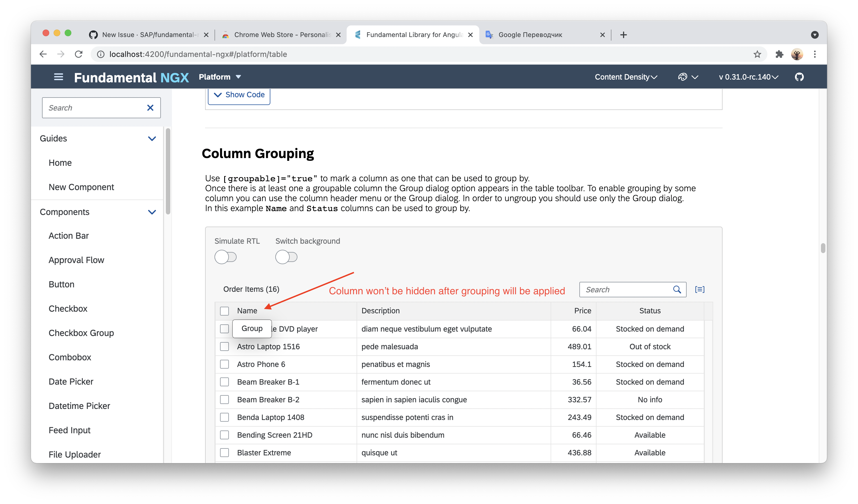Screen dimensions: 858x504
Task: Open the Chrome profile avatar
Action: point(797,54)
